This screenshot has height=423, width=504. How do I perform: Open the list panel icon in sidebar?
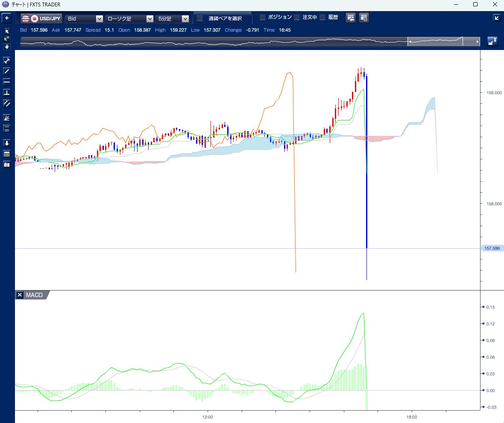(7, 154)
